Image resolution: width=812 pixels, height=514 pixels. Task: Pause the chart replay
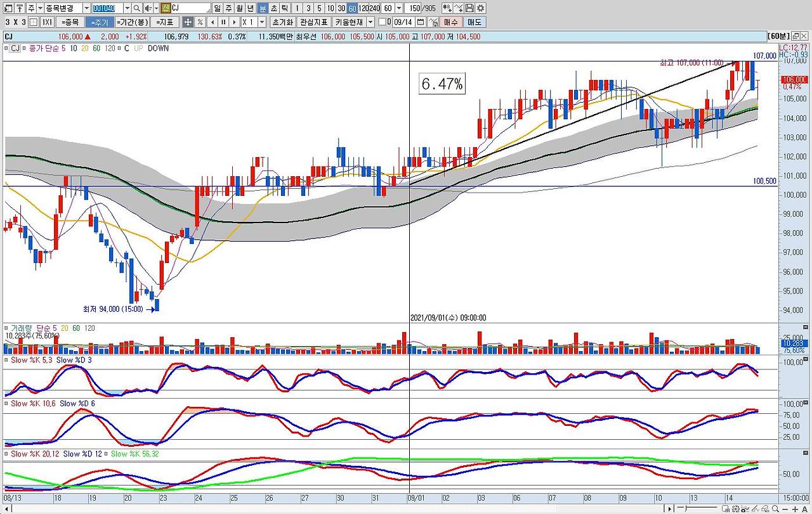click(x=223, y=22)
